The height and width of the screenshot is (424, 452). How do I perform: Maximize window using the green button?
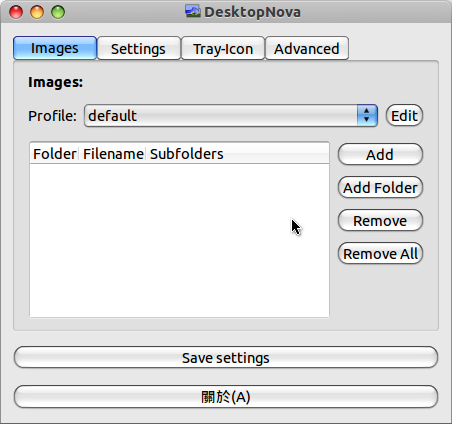58,12
